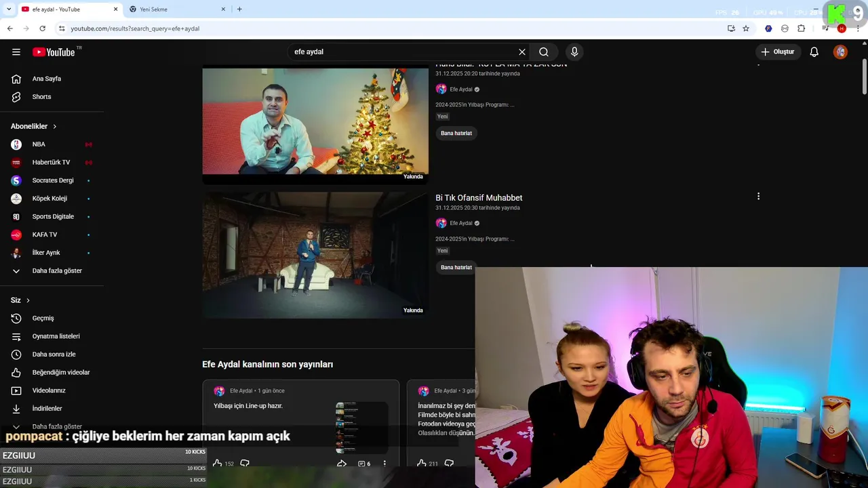The height and width of the screenshot is (488, 868).
Task: Share the Yılbaşı için Line-up hazır post
Action: (342, 464)
